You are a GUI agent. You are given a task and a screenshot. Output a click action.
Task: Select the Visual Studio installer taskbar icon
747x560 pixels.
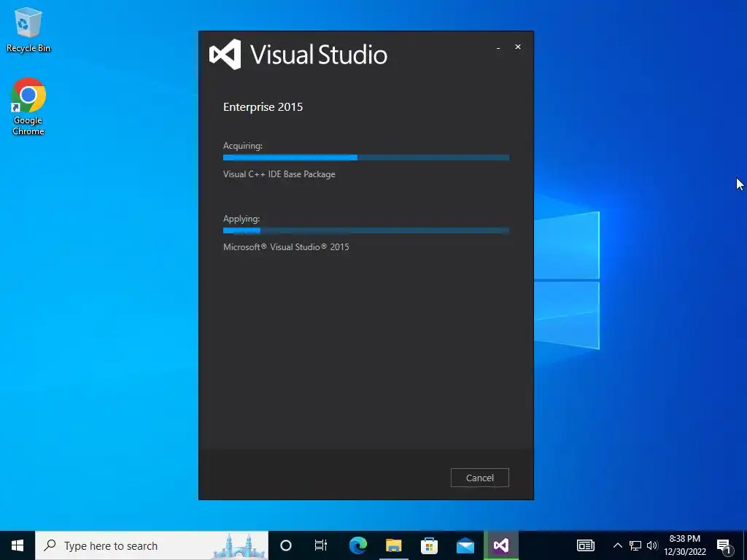(500, 545)
